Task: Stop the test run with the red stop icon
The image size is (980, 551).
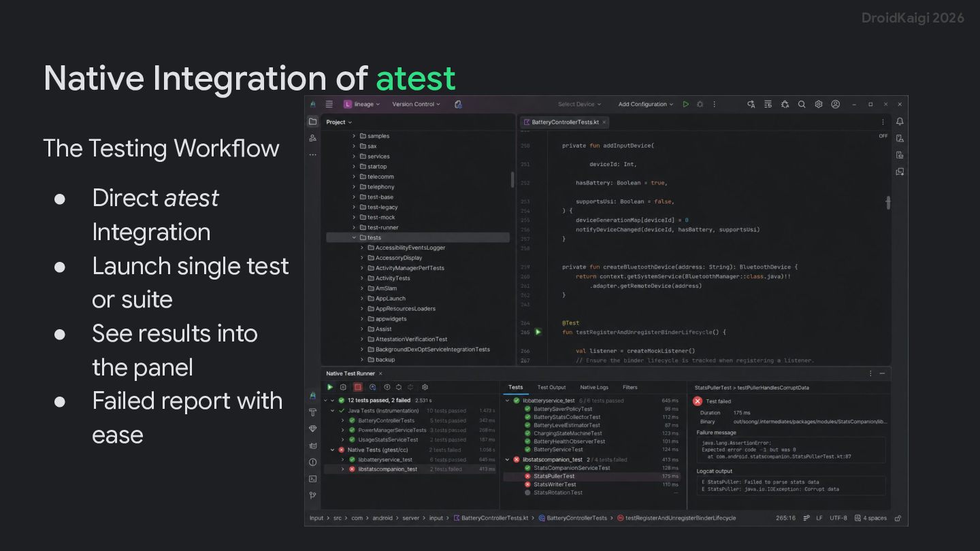Action: [x=357, y=387]
